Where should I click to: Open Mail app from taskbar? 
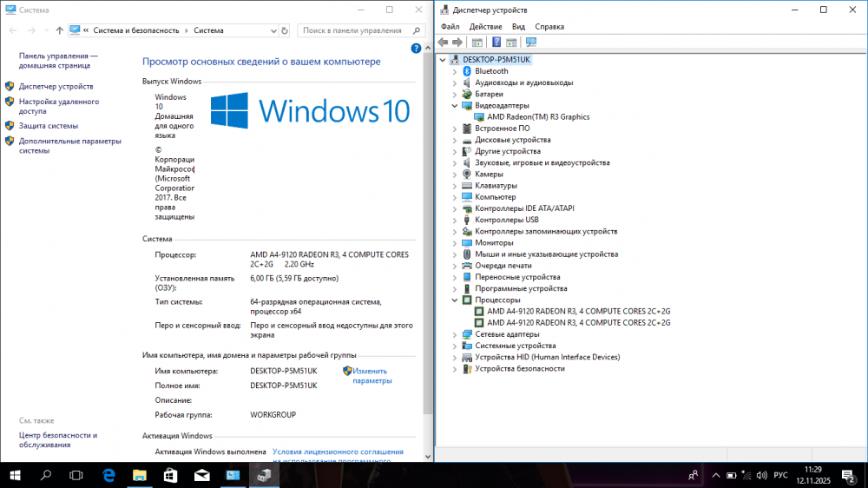(x=202, y=475)
